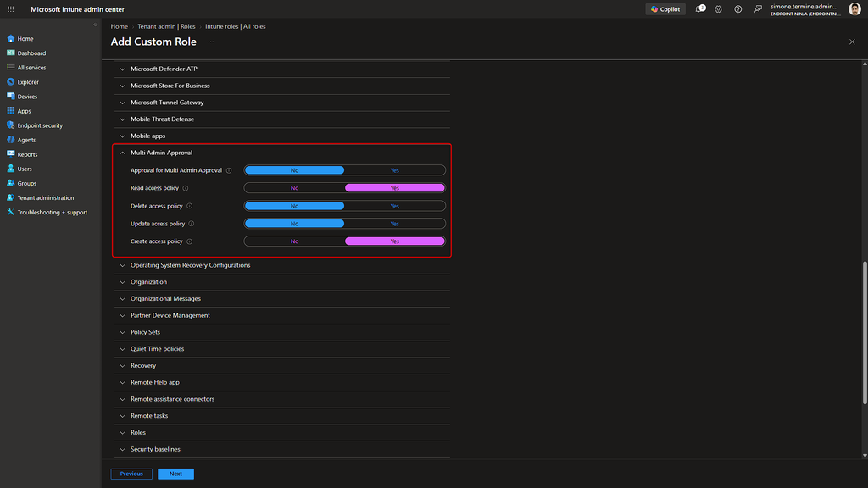This screenshot has height=488, width=868.
Task: Expand Organization section
Action: click(x=281, y=281)
